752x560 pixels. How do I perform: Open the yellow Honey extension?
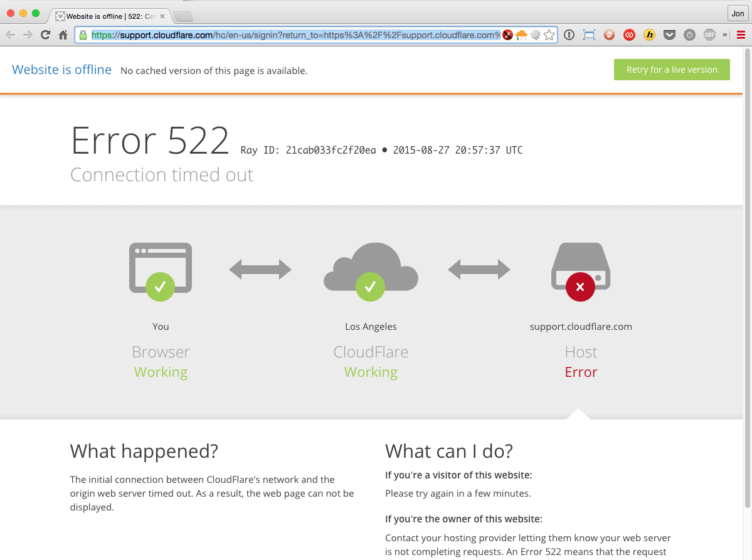pos(649,35)
